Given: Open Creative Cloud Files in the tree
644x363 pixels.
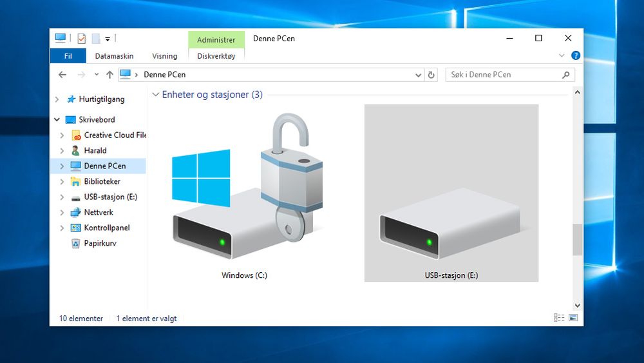Looking at the screenshot, I should (x=115, y=135).
